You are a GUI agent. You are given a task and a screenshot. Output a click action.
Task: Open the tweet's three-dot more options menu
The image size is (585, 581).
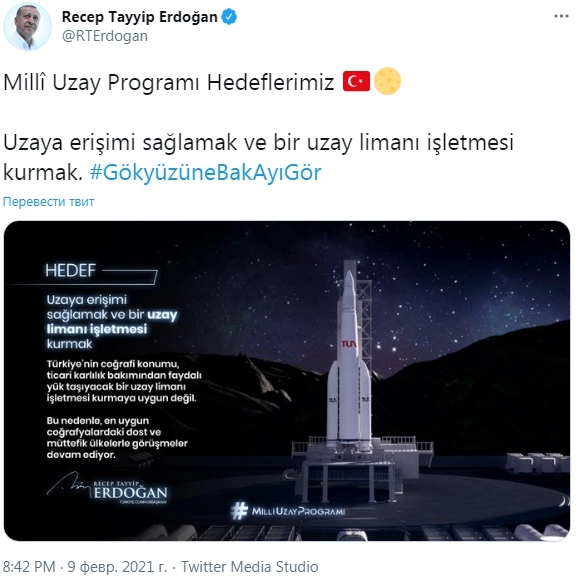pyautogui.click(x=561, y=16)
